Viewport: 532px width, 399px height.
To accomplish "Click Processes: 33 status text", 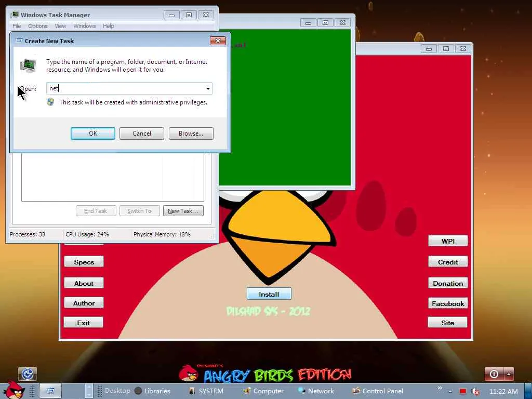I will (28, 234).
